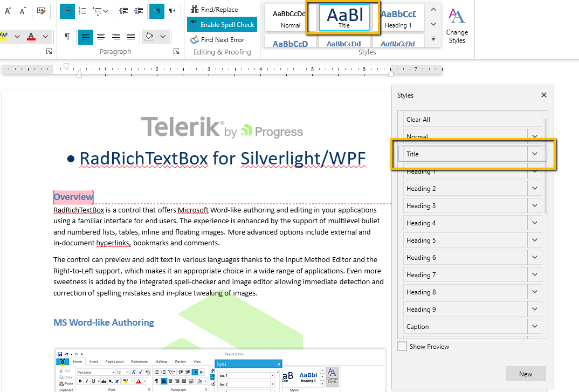579x392 pixels.
Task: Click the Overview heading in document
Action: pos(73,197)
